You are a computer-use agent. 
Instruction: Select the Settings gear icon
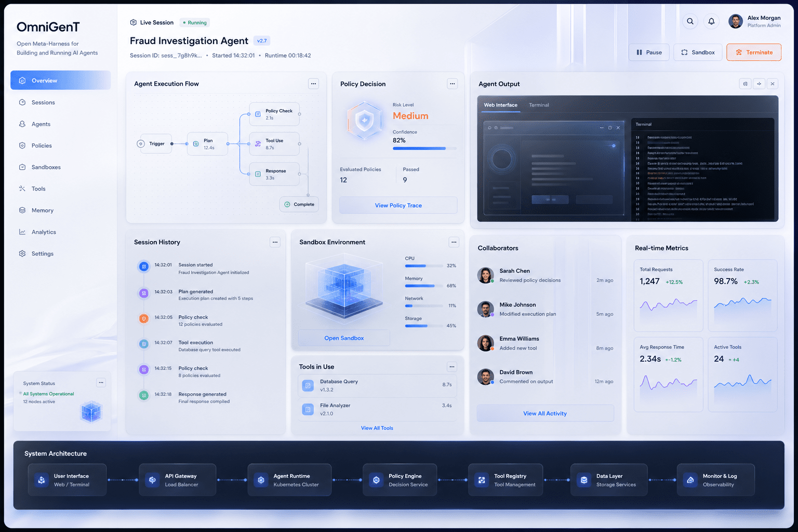pyautogui.click(x=22, y=254)
